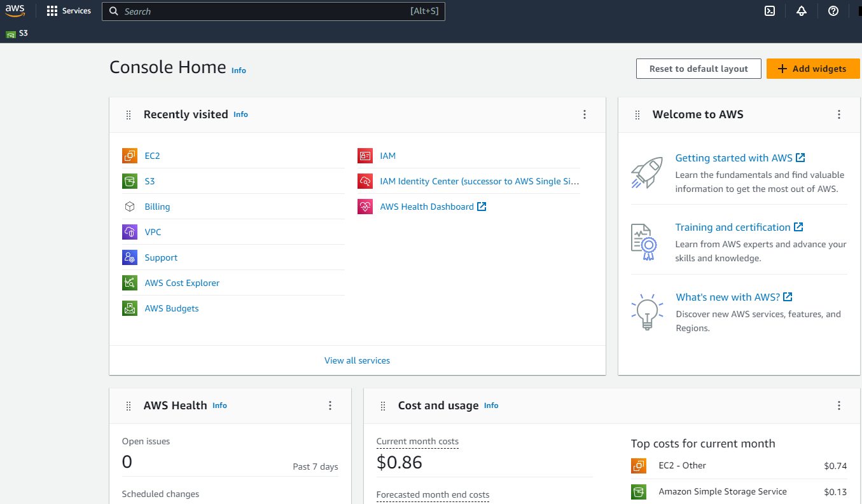Open the Recently visited widget options menu
Screen dimensions: 862x504
(x=585, y=114)
